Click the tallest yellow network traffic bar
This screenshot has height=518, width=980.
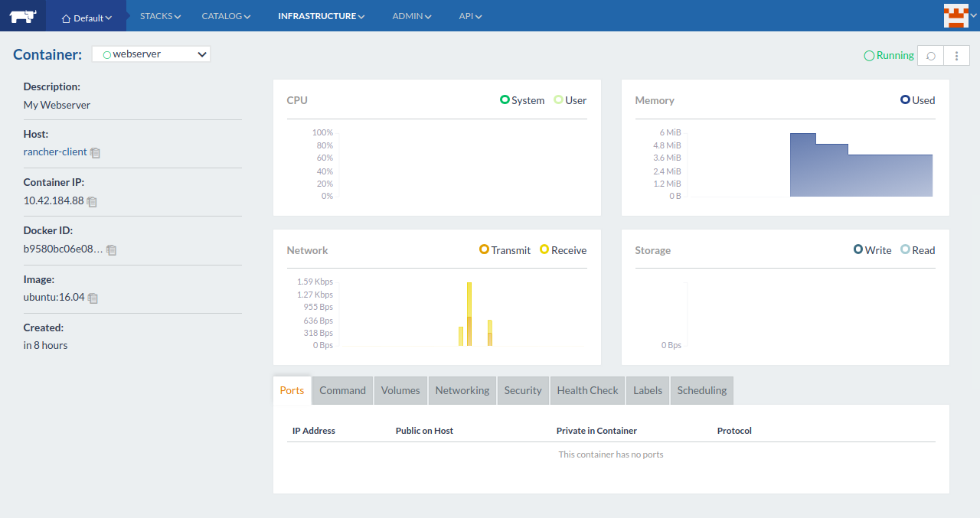pyautogui.click(x=469, y=314)
